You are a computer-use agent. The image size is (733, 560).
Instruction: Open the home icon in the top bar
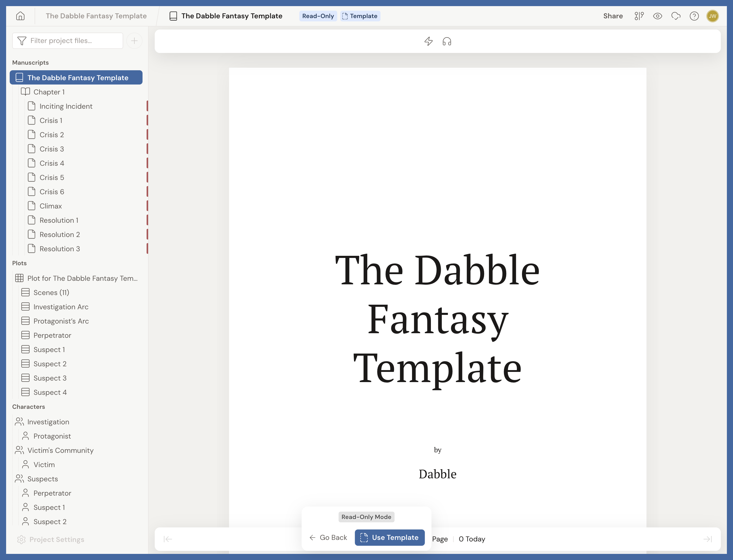[x=20, y=16]
